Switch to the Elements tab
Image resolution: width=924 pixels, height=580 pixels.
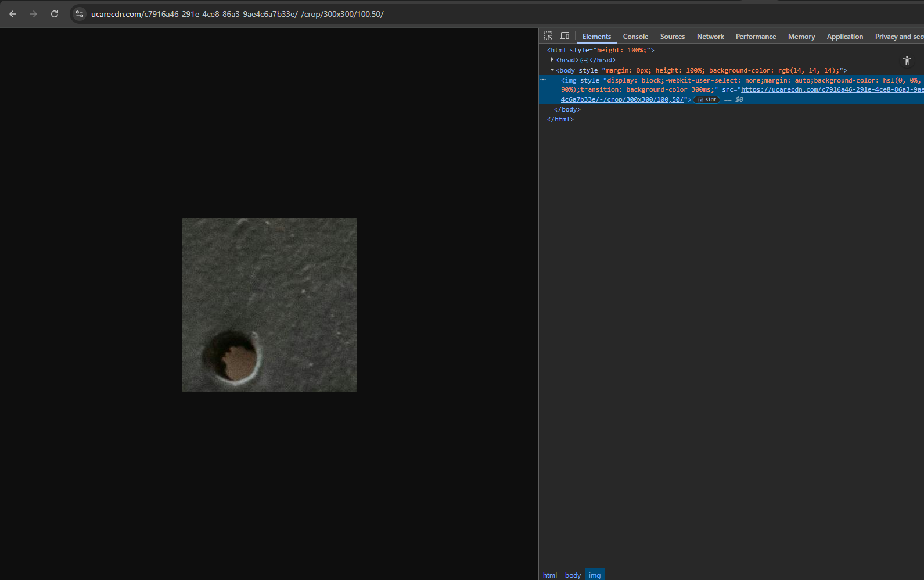(x=596, y=37)
